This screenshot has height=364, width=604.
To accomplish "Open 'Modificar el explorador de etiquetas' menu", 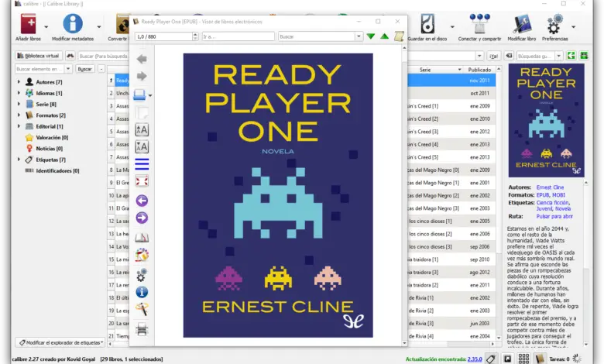I will 60,342.
